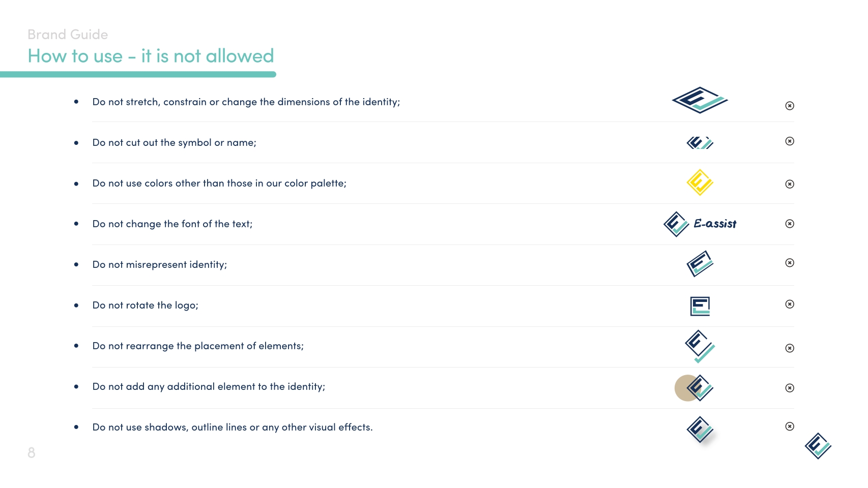868x488 pixels.
Task: Click the X mark next to cut-out rule
Action: coord(790,141)
